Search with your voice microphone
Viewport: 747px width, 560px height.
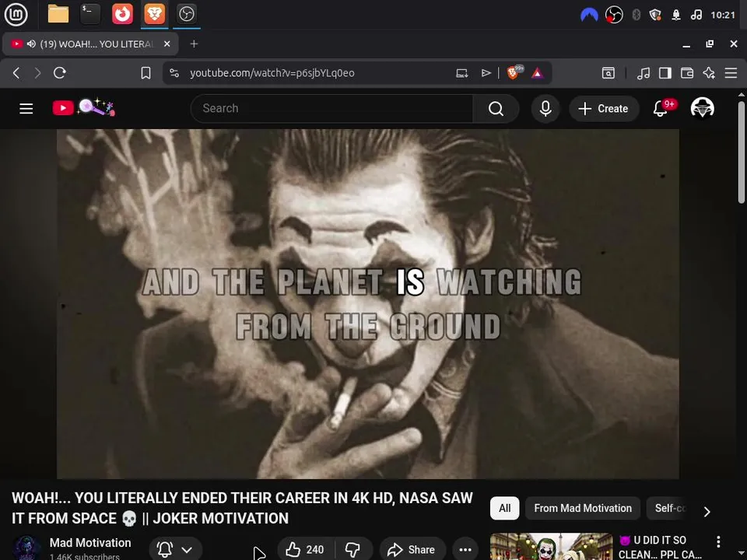(x=545, y=109)
